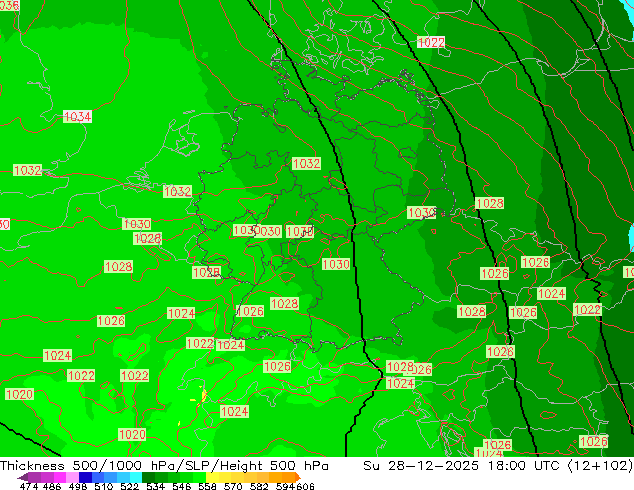
Task: Click the bright yellow legend swatch above 558
Action: click(212, 477)
